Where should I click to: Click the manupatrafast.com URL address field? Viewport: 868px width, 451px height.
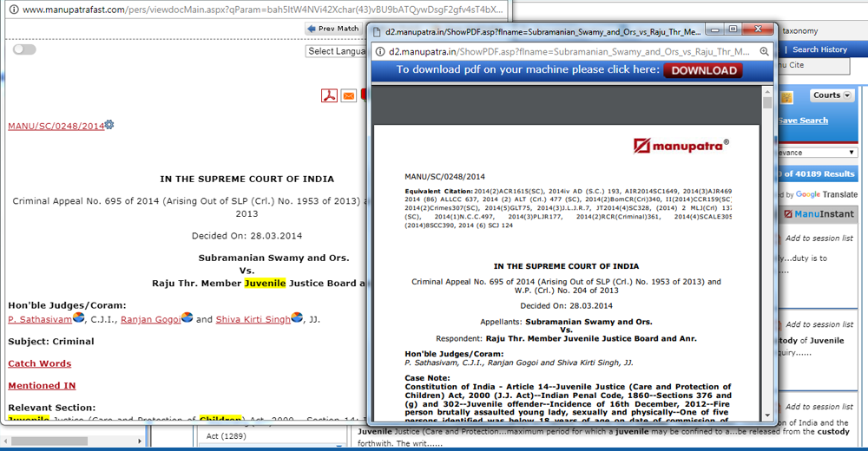263,10
